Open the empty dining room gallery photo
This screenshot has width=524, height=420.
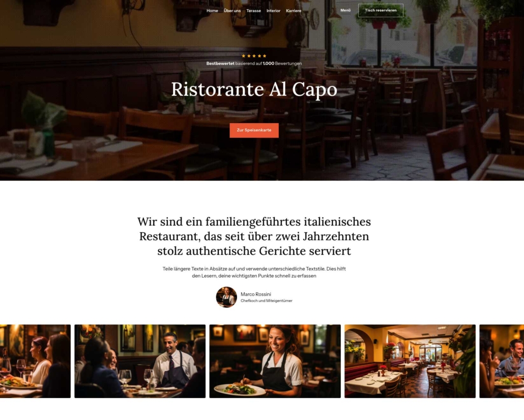(x=410, y=361)
